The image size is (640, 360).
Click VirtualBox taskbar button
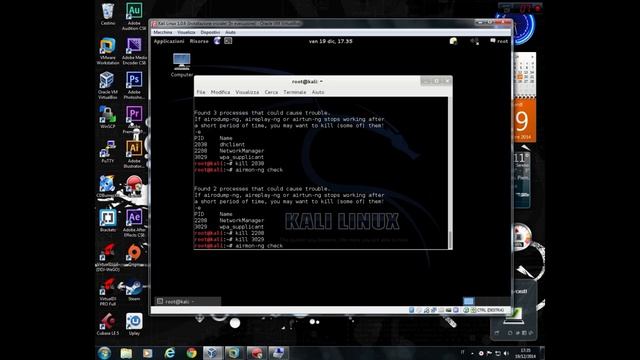click(x=212, y=353)
